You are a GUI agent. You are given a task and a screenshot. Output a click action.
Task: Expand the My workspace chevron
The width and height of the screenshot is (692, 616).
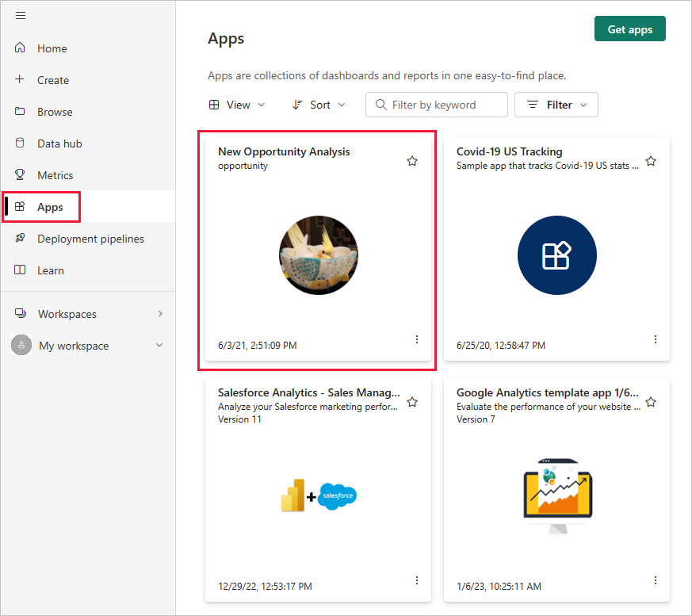[x=159, y=345]
